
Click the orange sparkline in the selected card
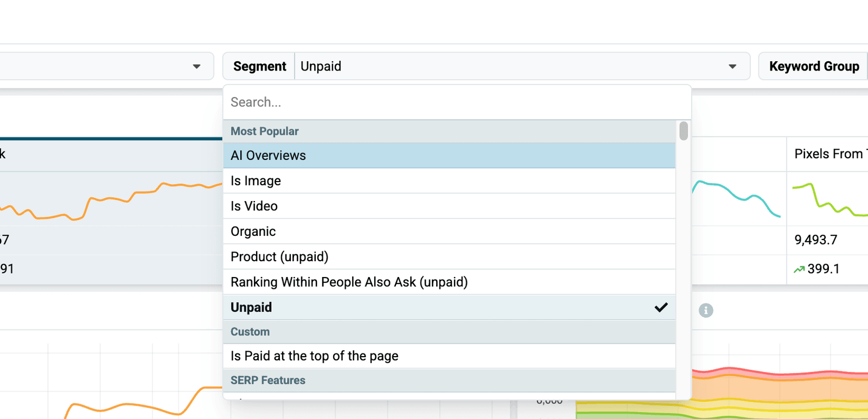click(x=111, y=201)
